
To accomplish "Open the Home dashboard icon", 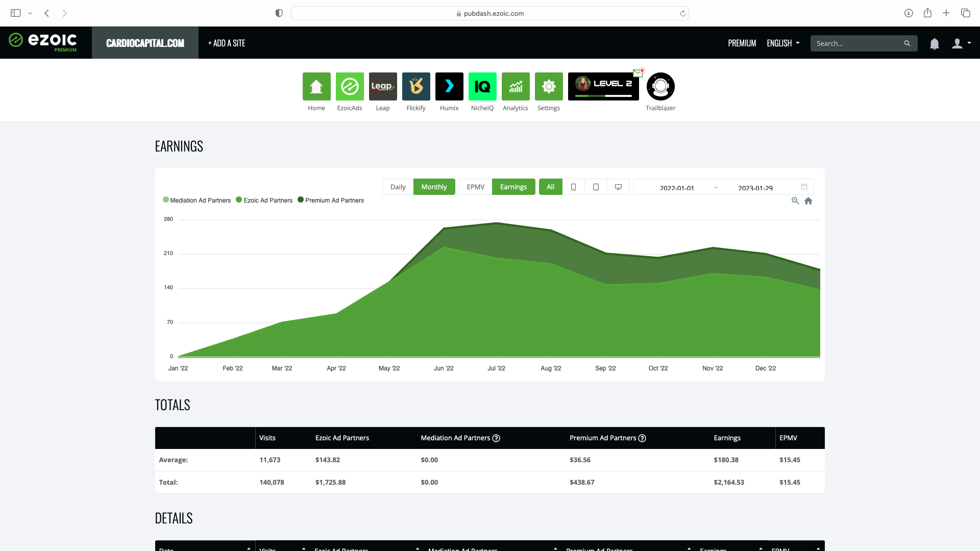I will pos(316,86).
